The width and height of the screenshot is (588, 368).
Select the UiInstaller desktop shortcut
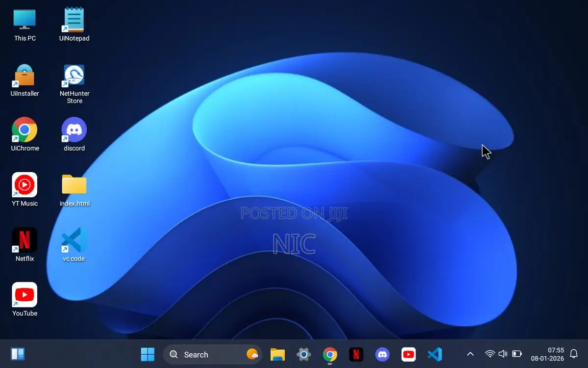point(24,80)
